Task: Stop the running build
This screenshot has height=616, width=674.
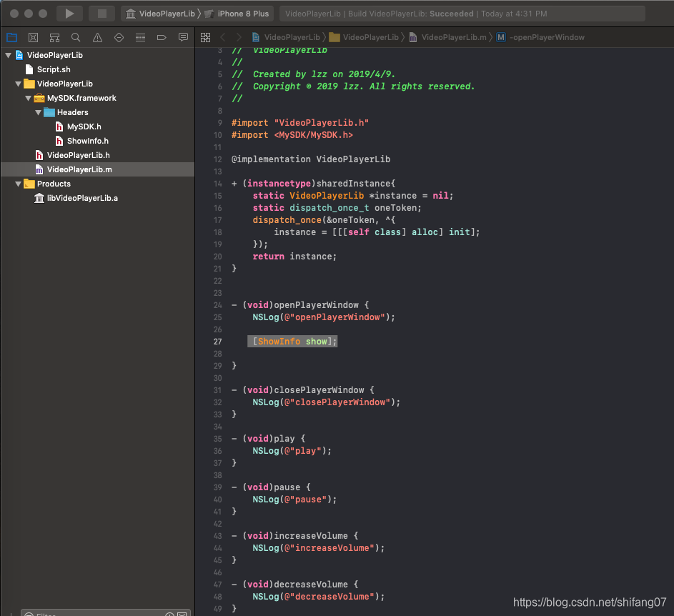Action: point(102,14)
